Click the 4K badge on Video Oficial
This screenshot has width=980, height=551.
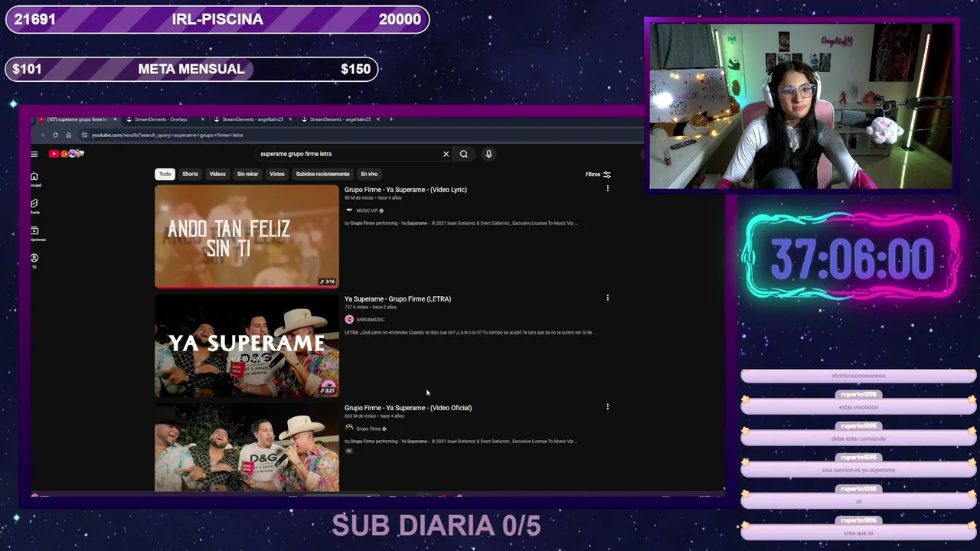[348, 451]
